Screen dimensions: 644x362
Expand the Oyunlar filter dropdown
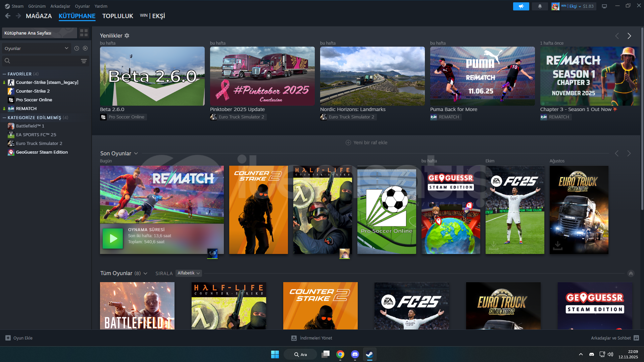tap(37, 48)
